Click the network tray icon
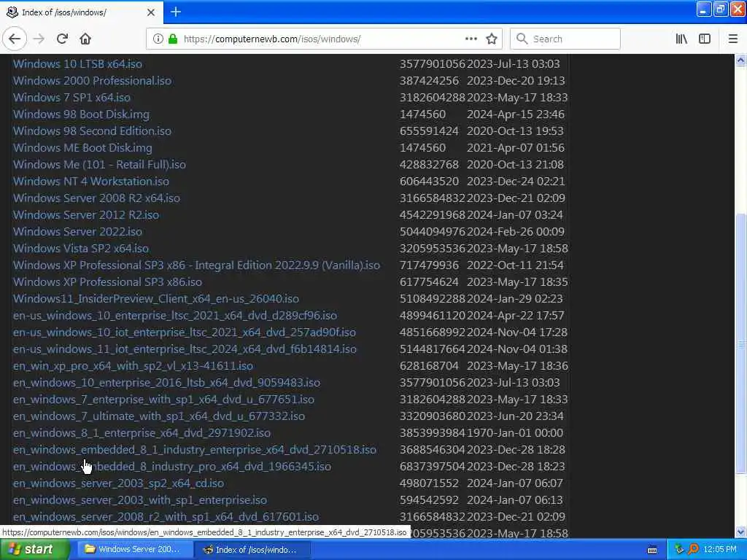 coord(679,550)
